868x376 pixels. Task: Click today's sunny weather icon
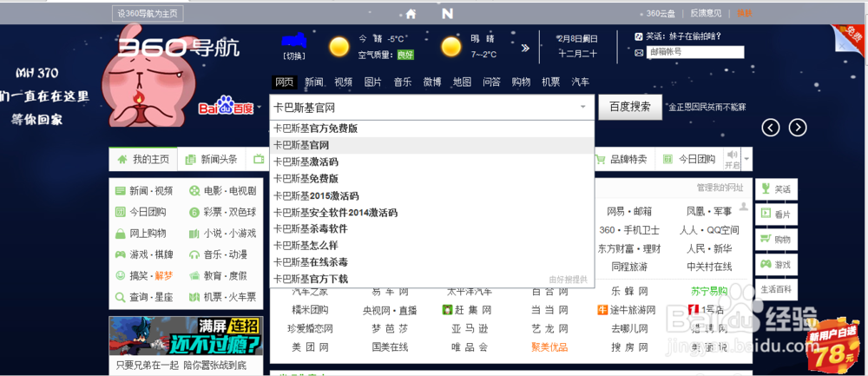[339, 47]
